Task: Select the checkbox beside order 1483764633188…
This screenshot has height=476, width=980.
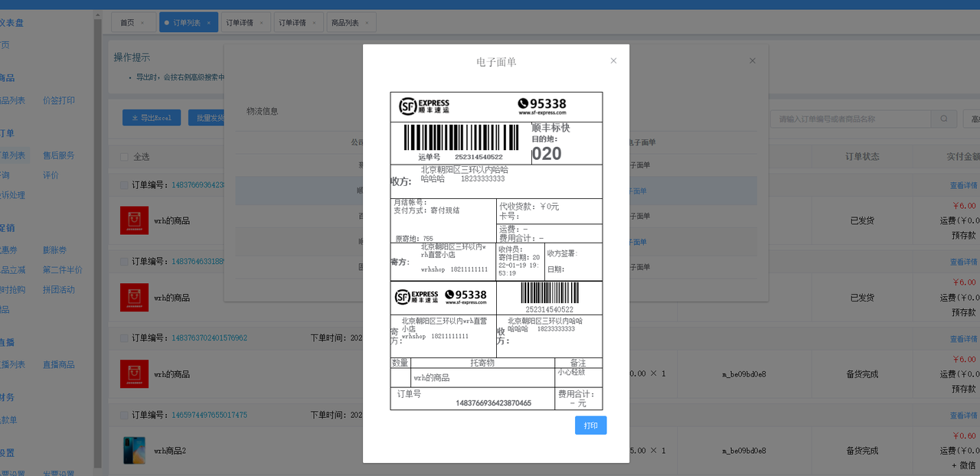Action: point(125,262)
